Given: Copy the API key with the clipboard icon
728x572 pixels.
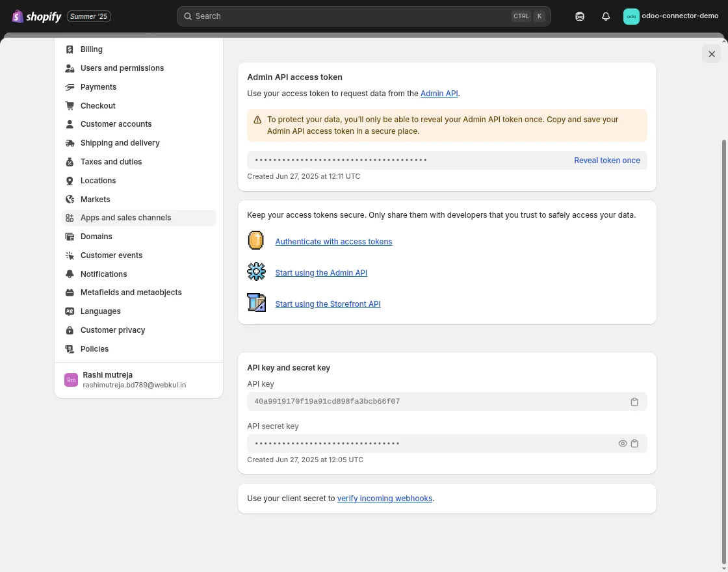Looking at the screenshot, I should [x=634, y=402].
